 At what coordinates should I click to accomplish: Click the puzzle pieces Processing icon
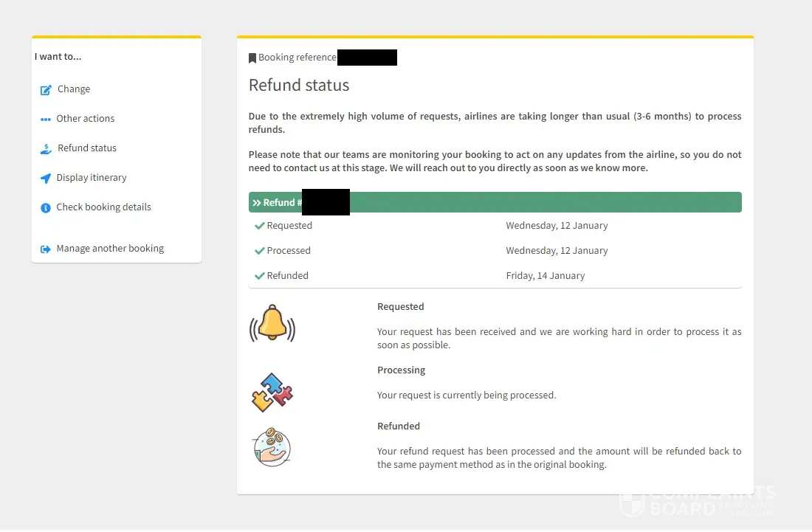272,392
